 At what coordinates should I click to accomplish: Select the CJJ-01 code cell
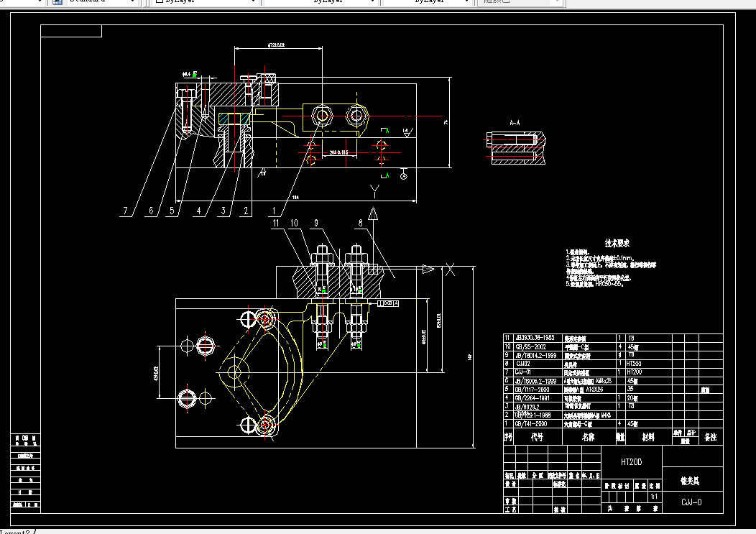[x=523, y=372]
